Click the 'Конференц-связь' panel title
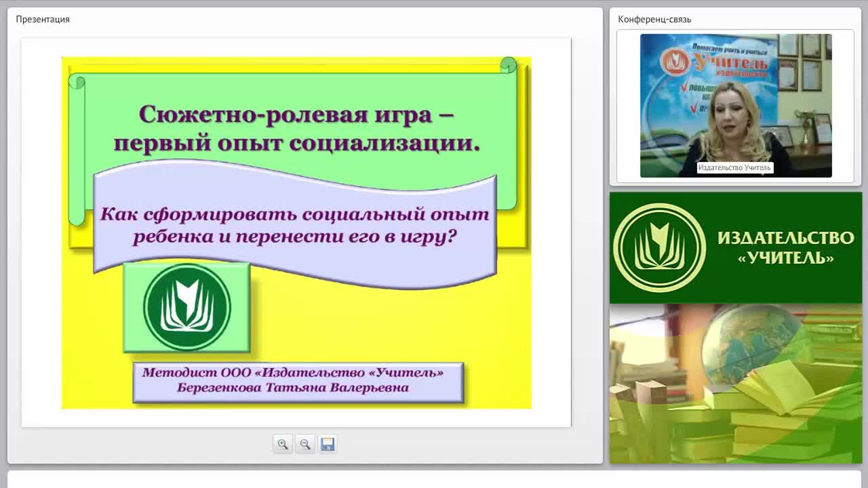The width and height of the screenshot is (868, 488). 654,19
